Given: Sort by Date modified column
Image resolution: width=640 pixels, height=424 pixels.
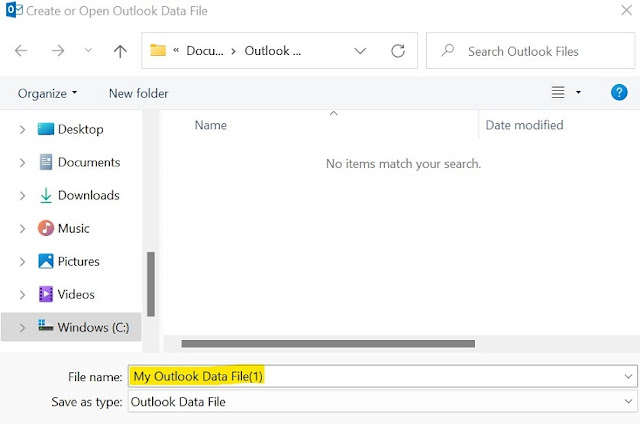Looking at the screenshot, I should tap(524, 125).
